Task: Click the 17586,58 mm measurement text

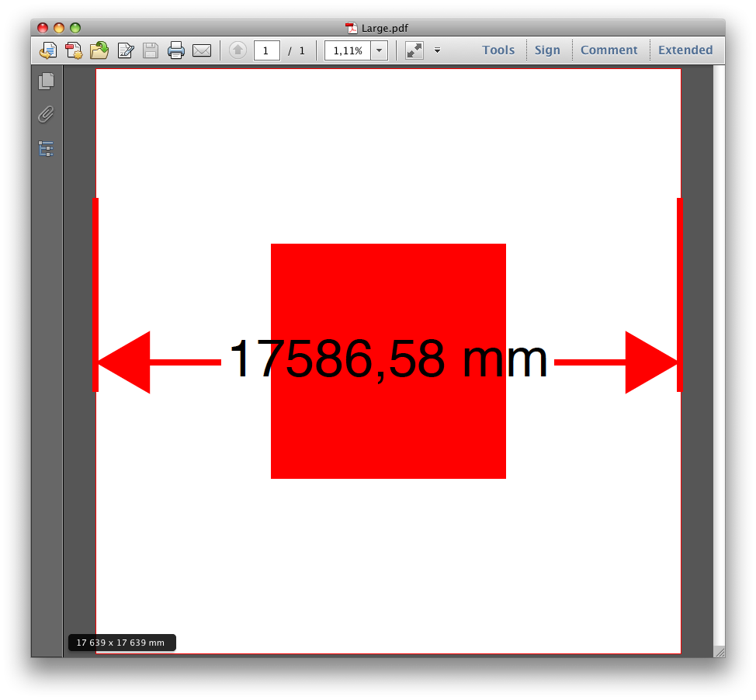Action: 389,359
